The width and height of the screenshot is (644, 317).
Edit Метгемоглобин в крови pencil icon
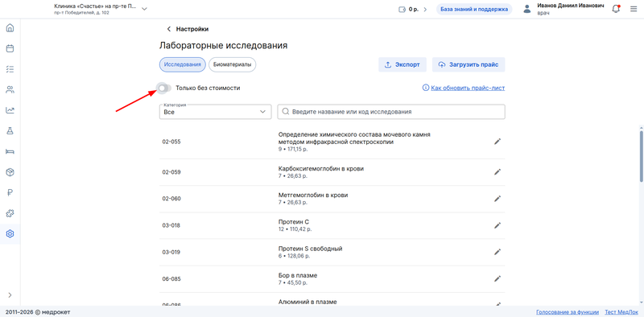click(497, 199)
